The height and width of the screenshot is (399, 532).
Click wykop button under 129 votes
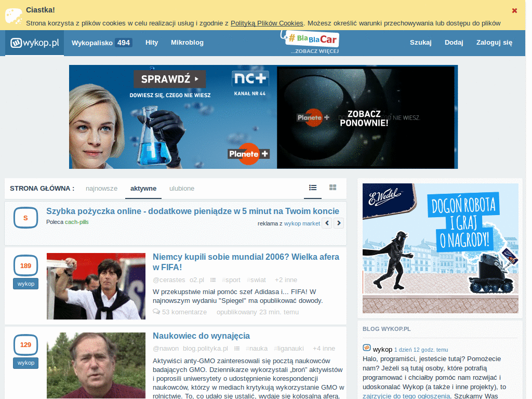pyautogui.click(x=26, y=363)
